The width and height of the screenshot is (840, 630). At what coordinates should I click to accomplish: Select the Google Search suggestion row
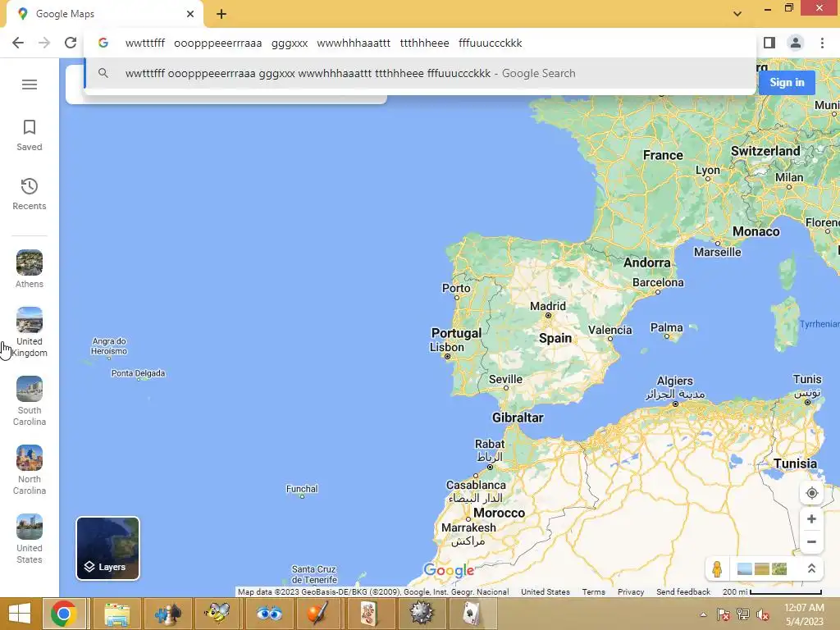pos(420,73)
